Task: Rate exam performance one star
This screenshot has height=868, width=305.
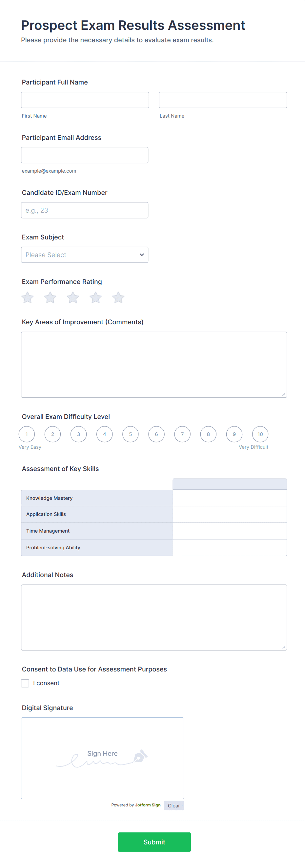Action: click(x=27, y=297)
